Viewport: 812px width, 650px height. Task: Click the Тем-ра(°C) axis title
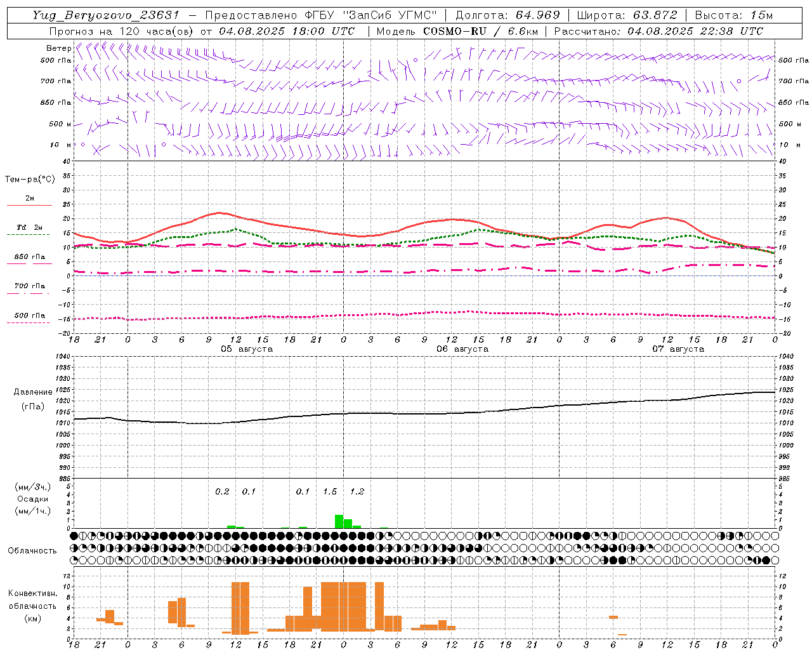(x=30, y=180)
